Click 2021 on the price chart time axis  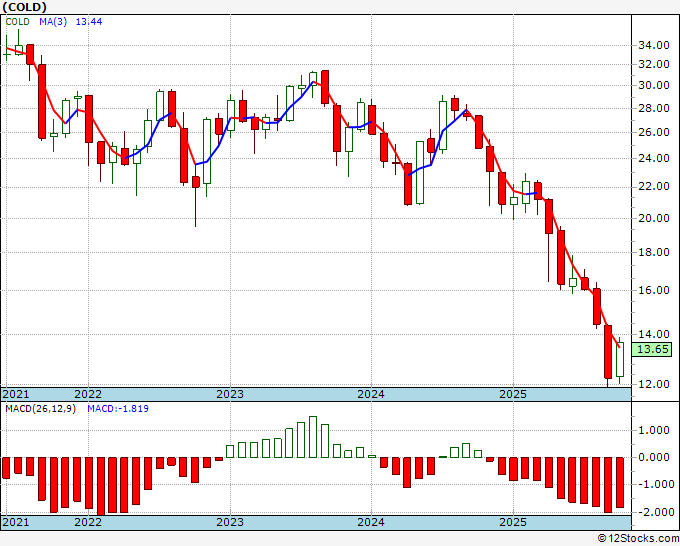(x=16, y=394)
